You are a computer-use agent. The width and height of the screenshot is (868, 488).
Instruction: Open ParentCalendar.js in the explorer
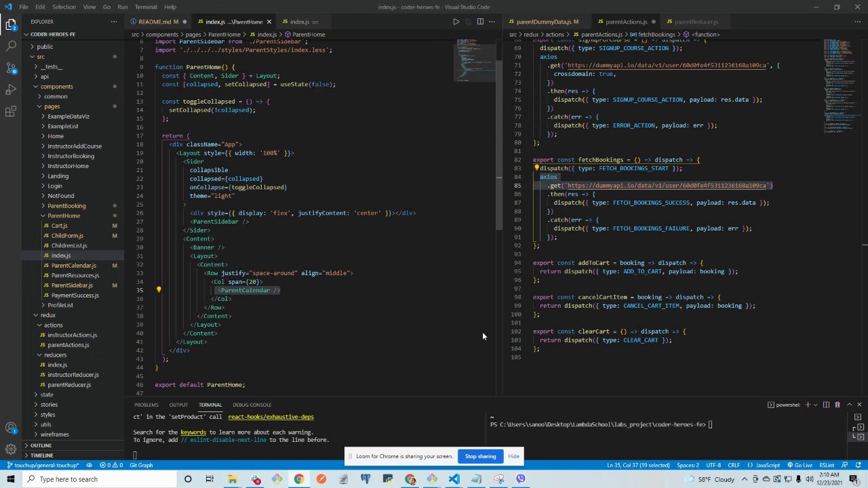(x=73, y=266)
